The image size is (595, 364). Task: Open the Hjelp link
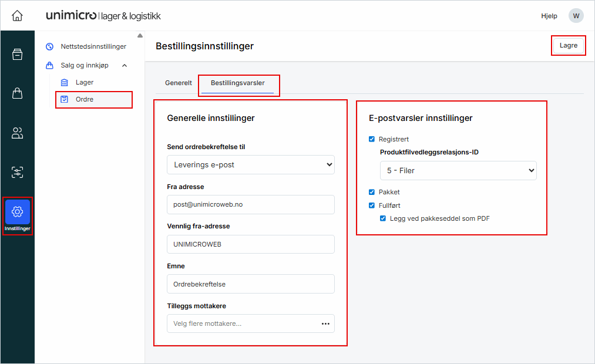pos(549,16)
